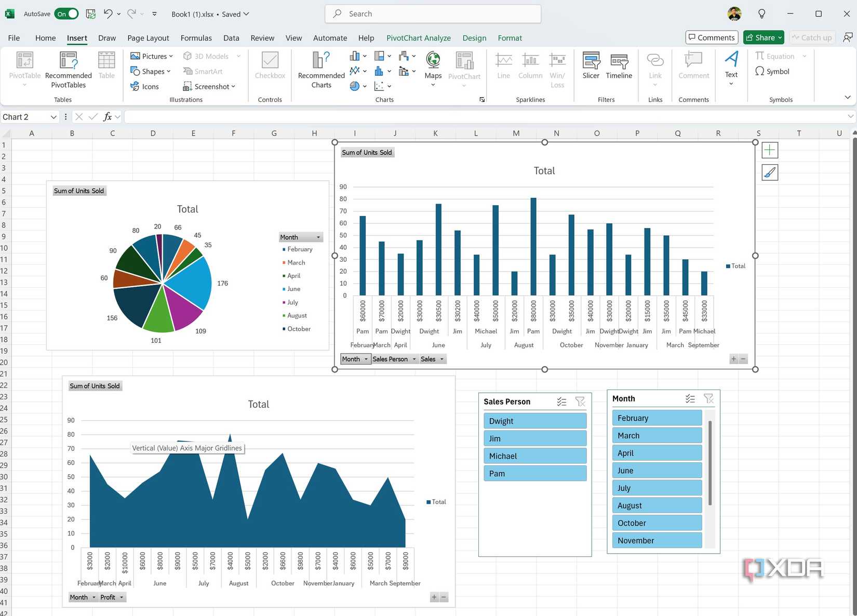Open the Month field button on the bar chart

355,359
